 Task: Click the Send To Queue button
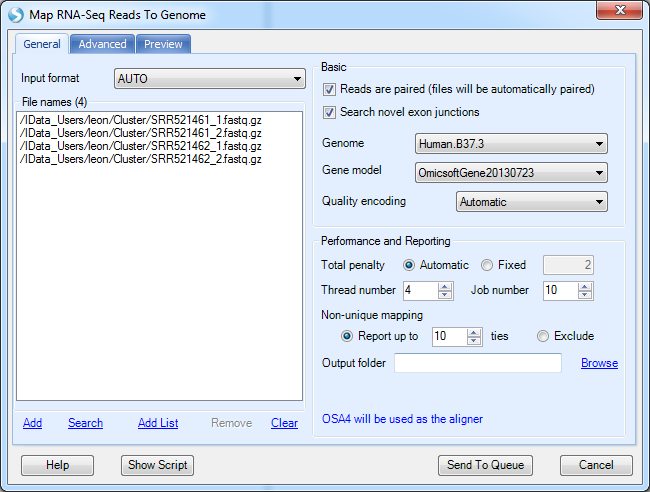click(x=485, y=465)
